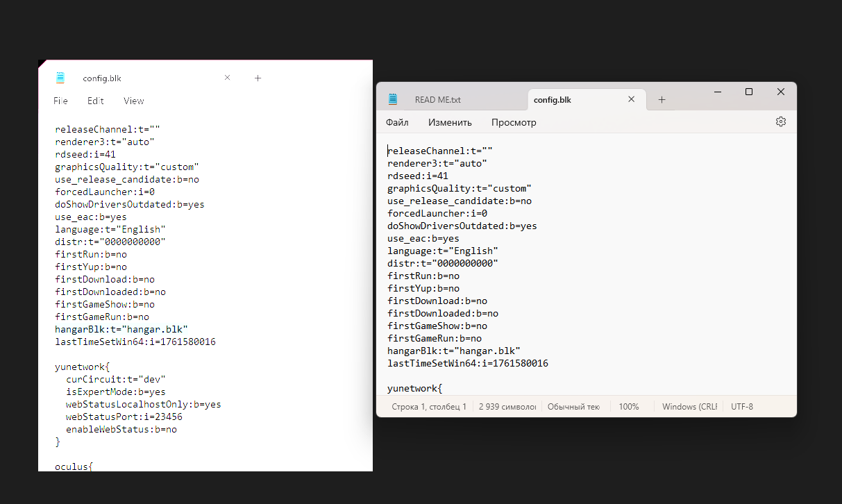
Task: Click the 100% zoom level in status bar
Action: coord(629,406)
